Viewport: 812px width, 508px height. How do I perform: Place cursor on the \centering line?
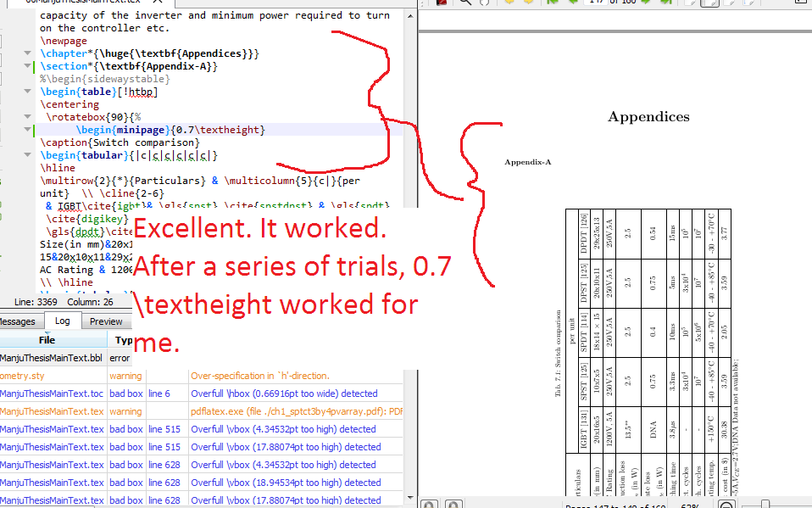pos(70,104)
